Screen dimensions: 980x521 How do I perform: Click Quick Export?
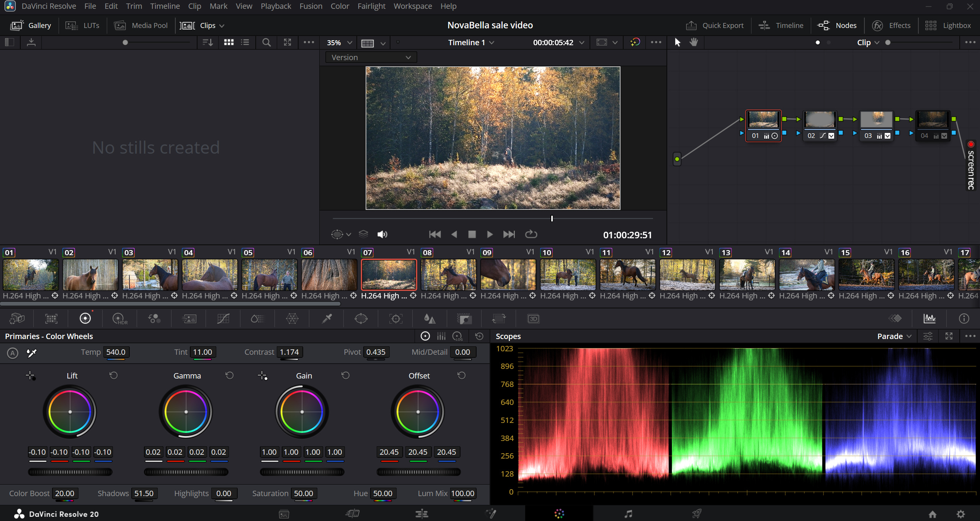pyautogui.click(x=714, y=26)
